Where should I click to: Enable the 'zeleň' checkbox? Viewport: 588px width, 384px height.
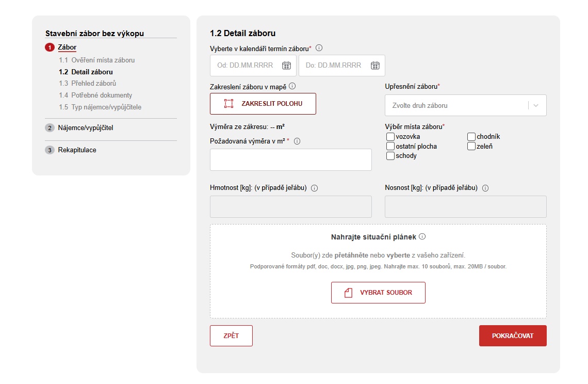click(x=471, y=146)
